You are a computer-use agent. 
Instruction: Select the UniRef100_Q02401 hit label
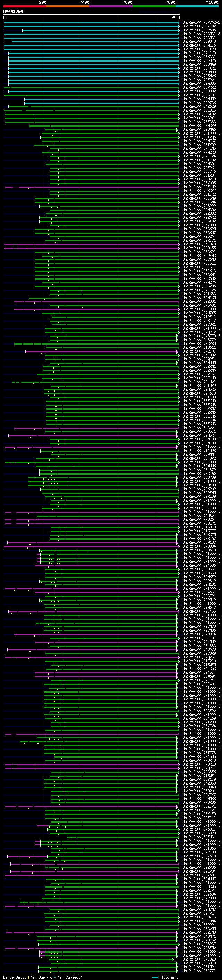(x=199, y=684)
